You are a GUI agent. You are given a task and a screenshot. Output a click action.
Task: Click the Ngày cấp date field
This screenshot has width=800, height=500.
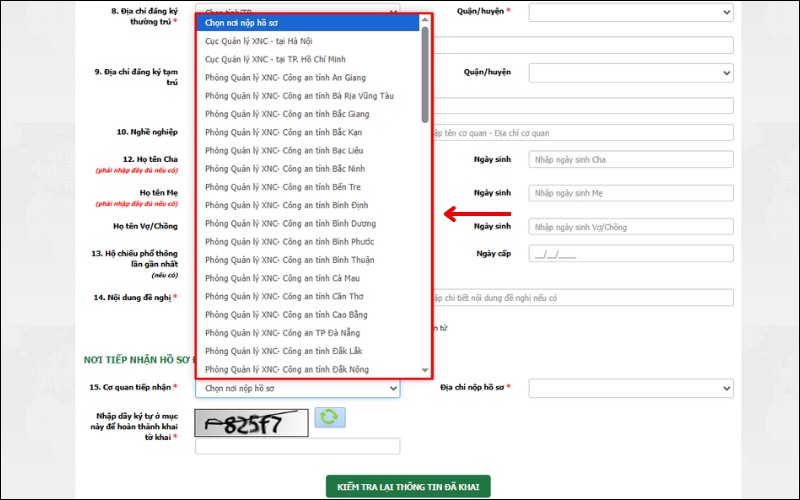pos(631,254)
